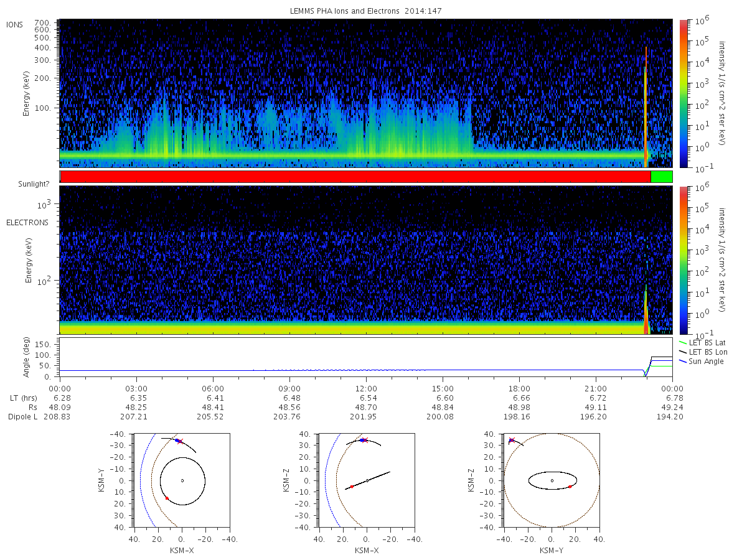Click the KSM-X versus KSM-Y orbit plot
The image size is (747, 560).
pos(181,480)
